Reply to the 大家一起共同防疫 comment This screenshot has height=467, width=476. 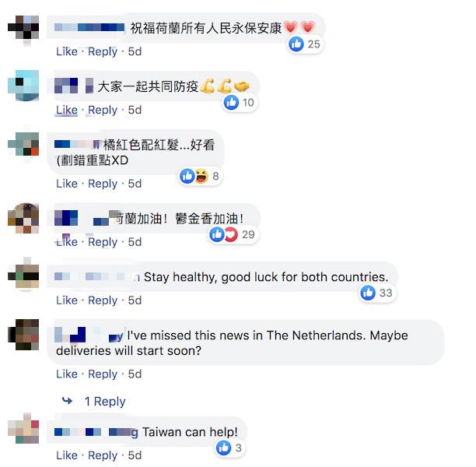[x=103, y=110]
